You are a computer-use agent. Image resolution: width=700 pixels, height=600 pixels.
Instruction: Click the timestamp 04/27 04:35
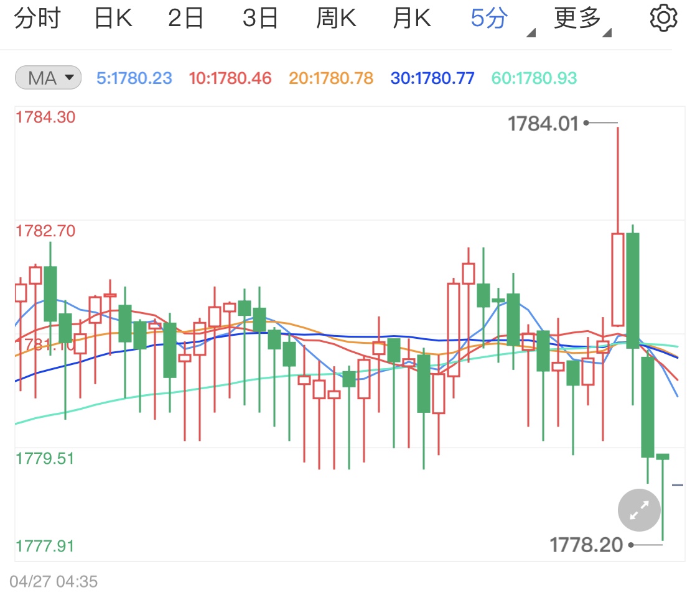(53, 582)
